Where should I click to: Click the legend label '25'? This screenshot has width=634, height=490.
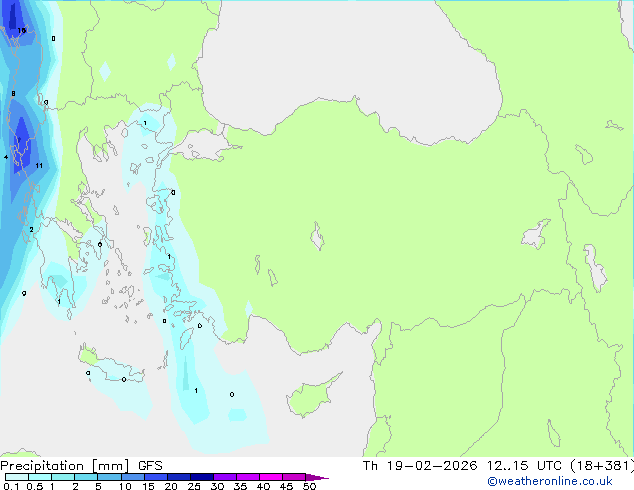(194, 486)
